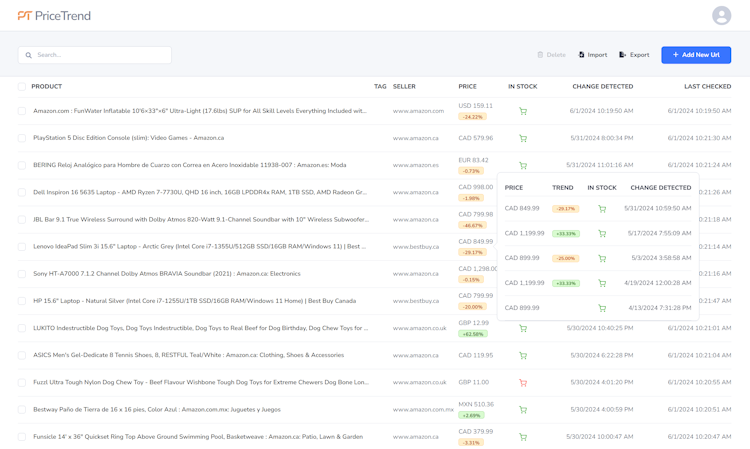Click the +2.69% badge on the Bestway row
The height and width of the screenshot is (449, 750).
click(x=471, y=416)
